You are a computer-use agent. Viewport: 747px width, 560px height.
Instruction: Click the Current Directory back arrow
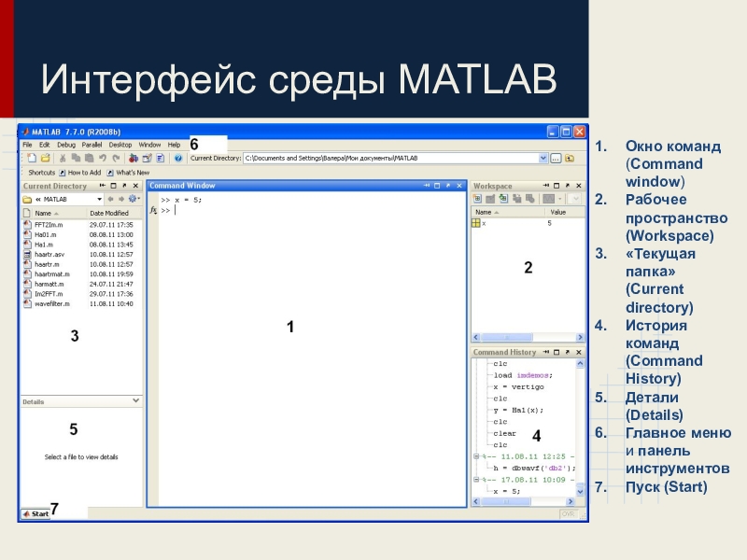[x=110, y=199]
